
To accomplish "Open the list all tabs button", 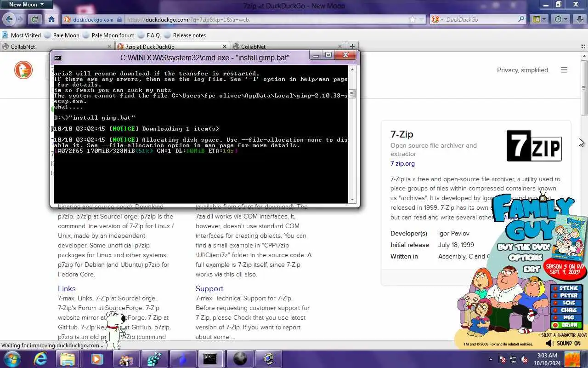I will tap(583, 46).
